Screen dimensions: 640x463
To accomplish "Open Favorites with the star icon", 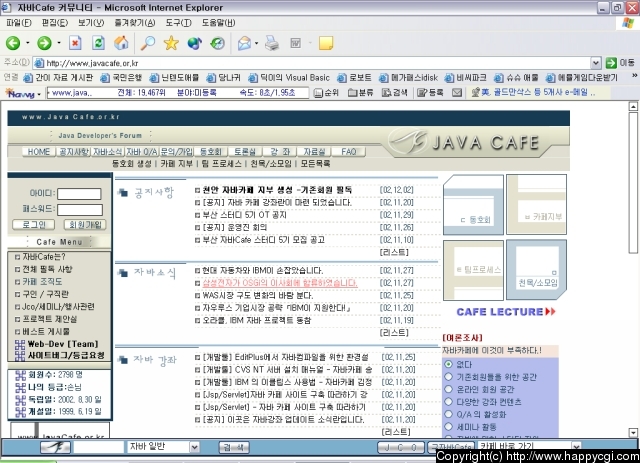I will pos(171,43).
